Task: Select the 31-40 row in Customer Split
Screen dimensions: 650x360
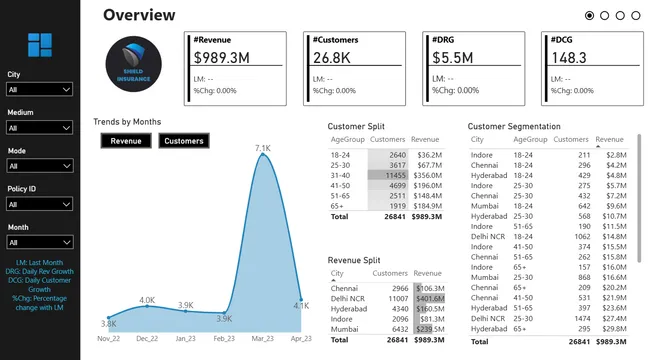Action: point(386,175)
